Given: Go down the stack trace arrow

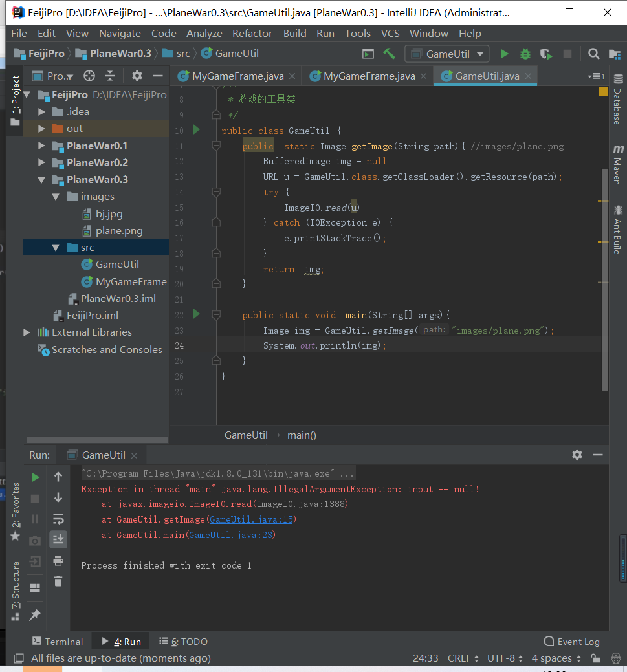Looking at the screenshot, I should pyautogui.click(x=58, y=498).
